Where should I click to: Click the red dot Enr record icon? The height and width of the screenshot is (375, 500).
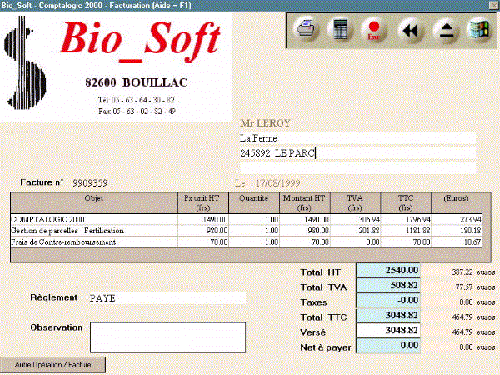tap(374, 30)
